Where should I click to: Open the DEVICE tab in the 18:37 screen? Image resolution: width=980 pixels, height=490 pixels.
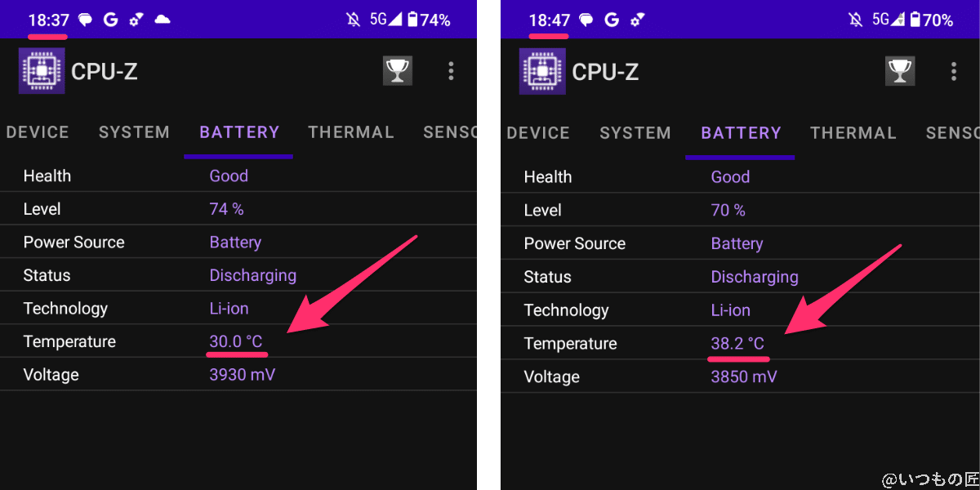click(x=38, y=132)
